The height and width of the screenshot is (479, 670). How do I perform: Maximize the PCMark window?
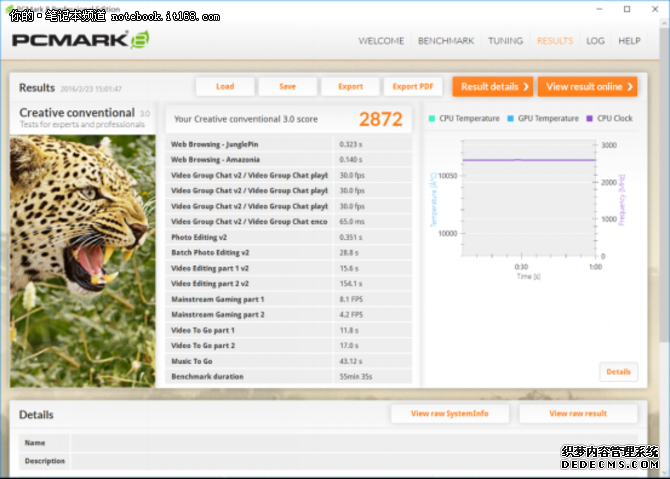point(627,9)
